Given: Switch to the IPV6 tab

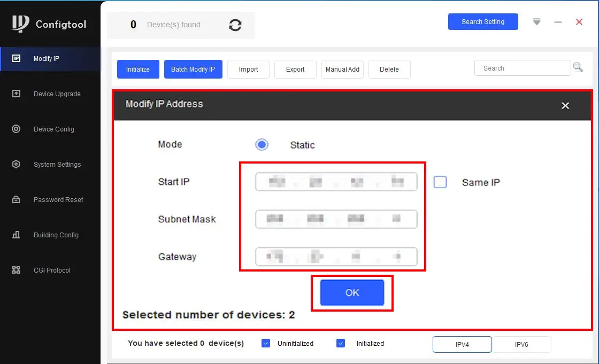Looking at the screenshot, I should (521, 345).
